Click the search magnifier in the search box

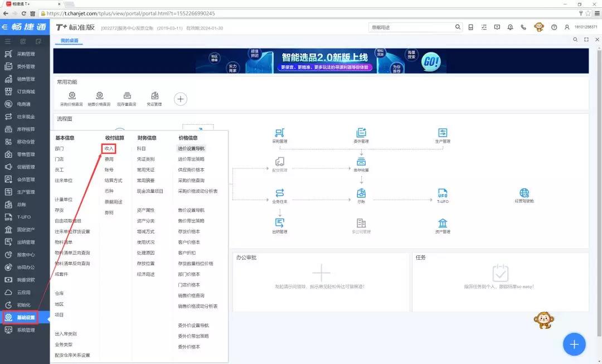point(458,27)
